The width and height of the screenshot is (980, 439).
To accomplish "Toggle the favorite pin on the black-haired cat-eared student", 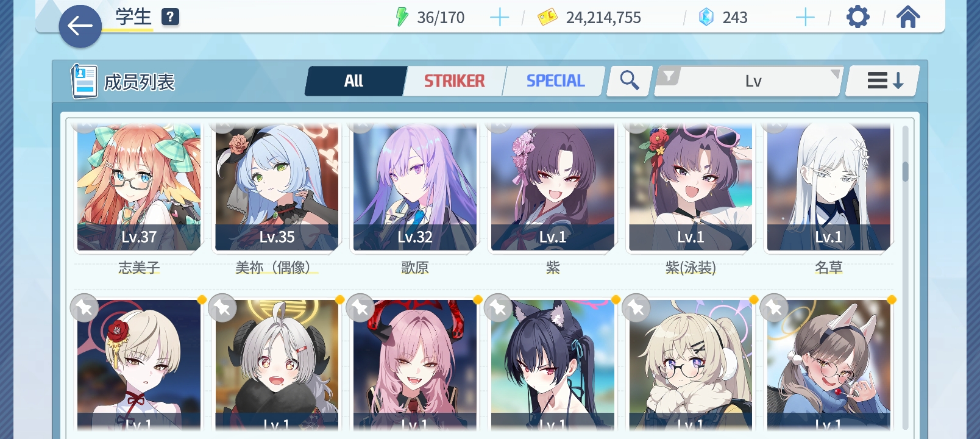I will [x=498, y=308].
